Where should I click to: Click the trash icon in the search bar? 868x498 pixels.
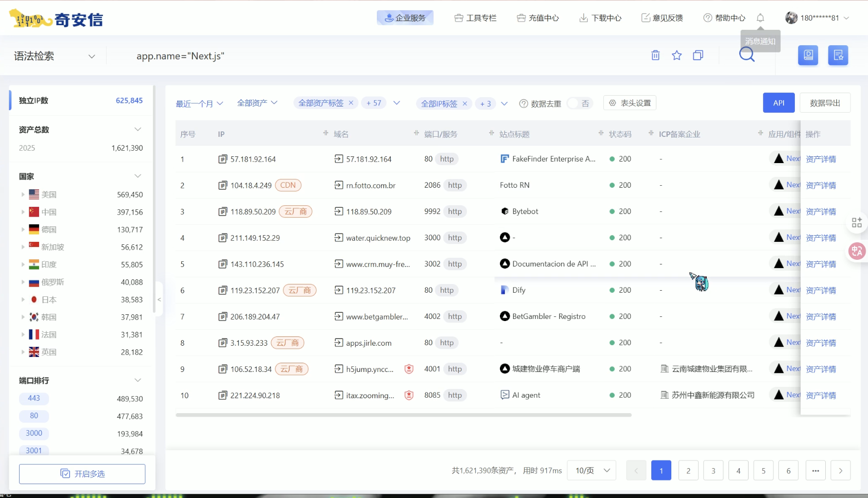pyautogui.click(x=655, y=55)
